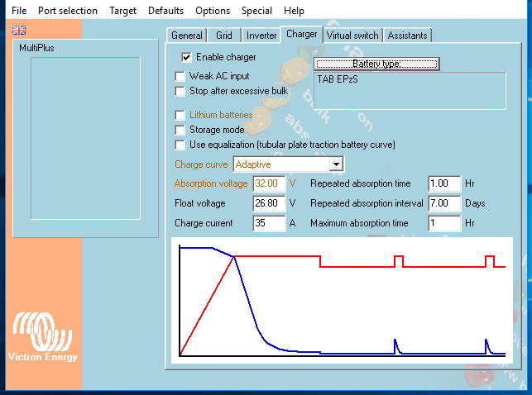Viewport: 532px width, 395px height.
Task: Enable the Storage mode checkbox
Action: point(180,130)
